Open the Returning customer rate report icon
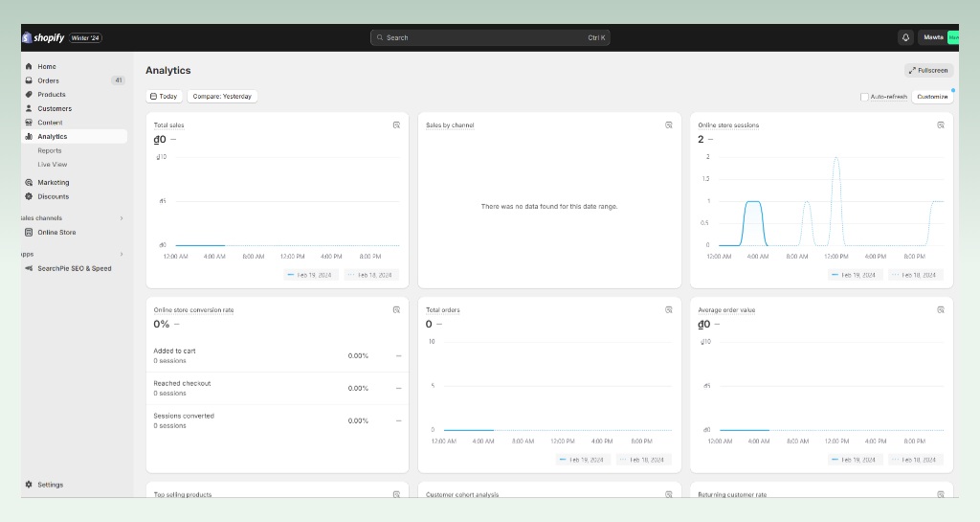The height and width of the screenshot is (522, 980). (x=941, y=494)
